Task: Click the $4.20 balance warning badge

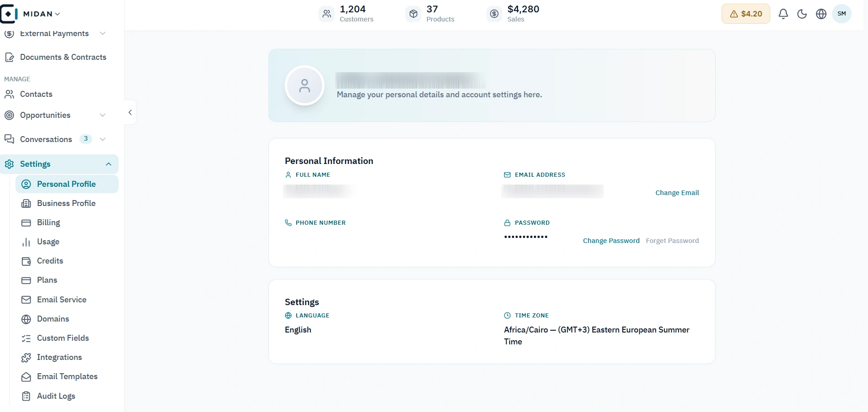Action: pos(746,14)
